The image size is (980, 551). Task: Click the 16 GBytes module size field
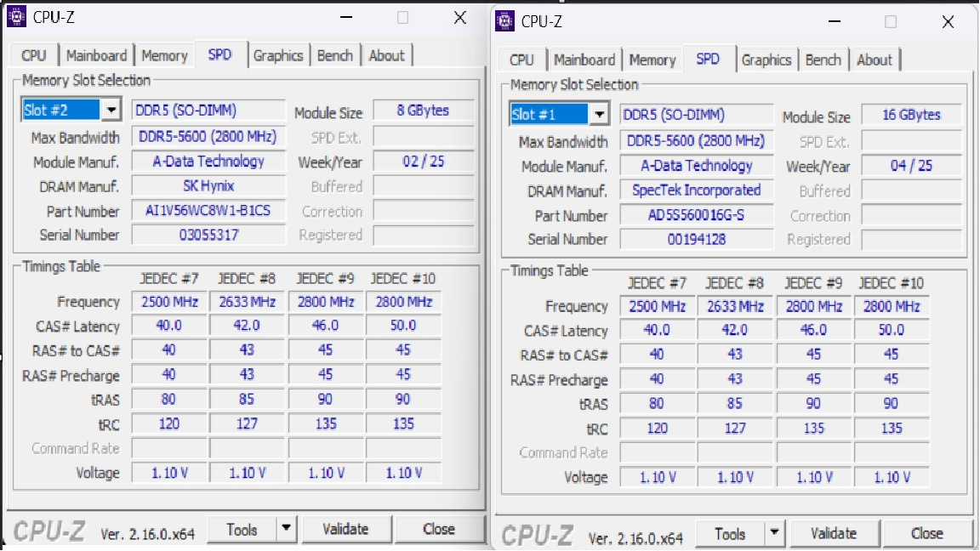(911, 115)
